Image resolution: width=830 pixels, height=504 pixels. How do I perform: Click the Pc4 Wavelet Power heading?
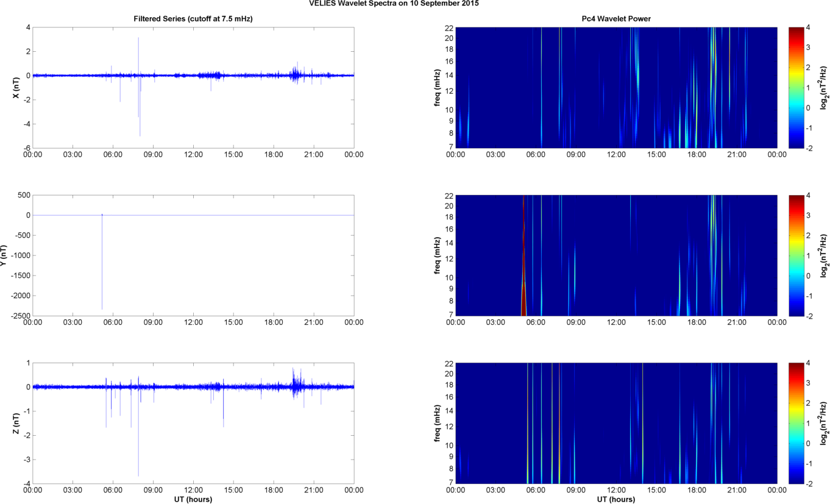point(616,19)
